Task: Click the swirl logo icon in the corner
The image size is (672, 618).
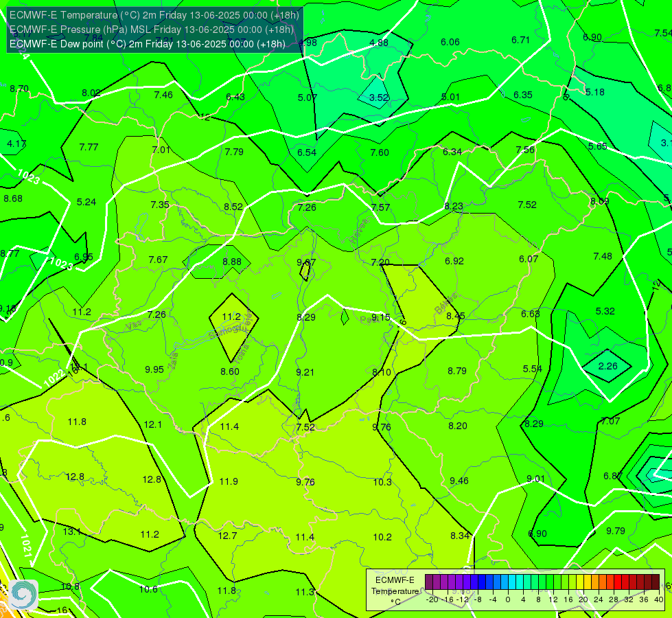Action: 23,595
